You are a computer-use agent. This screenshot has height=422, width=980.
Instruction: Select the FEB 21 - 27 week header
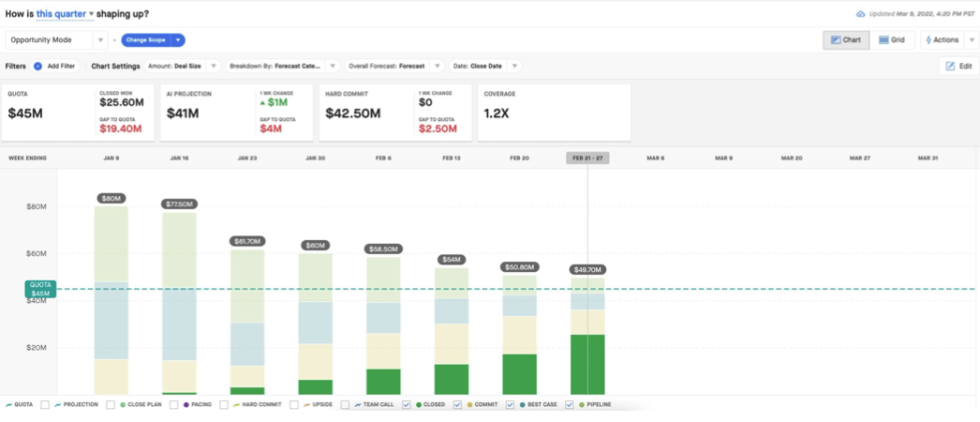coord(587,158)
